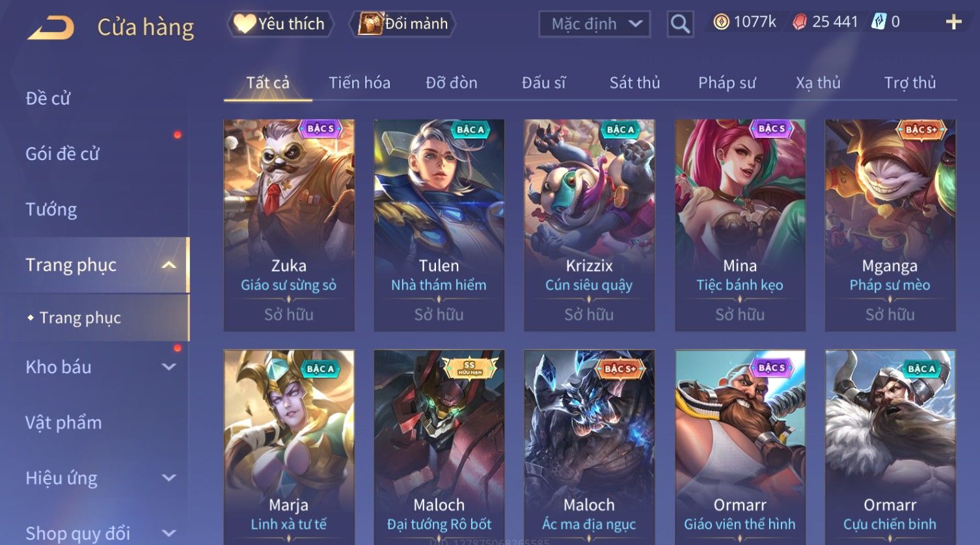Tap the plus icon to add currency
The image size is (980, 545).
953,22
